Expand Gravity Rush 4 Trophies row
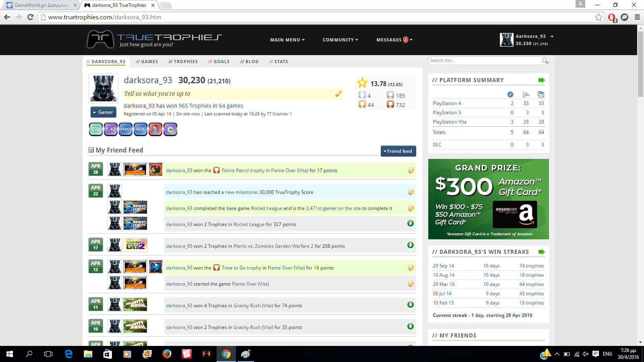Image resolution: width=644 pixels, height=362 pixels. click(x=411, y=304)
